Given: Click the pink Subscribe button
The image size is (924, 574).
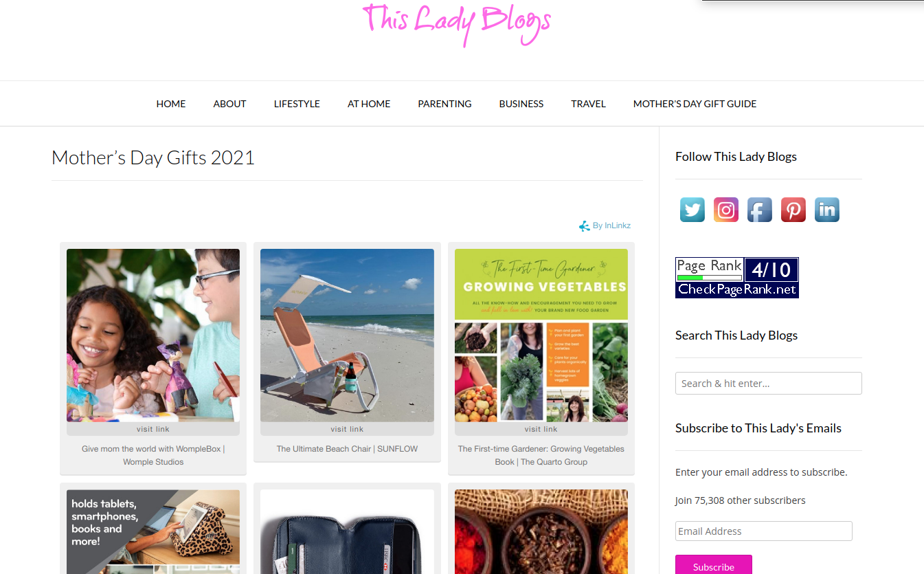Looking at the screenshot, I should click(714, 566).
